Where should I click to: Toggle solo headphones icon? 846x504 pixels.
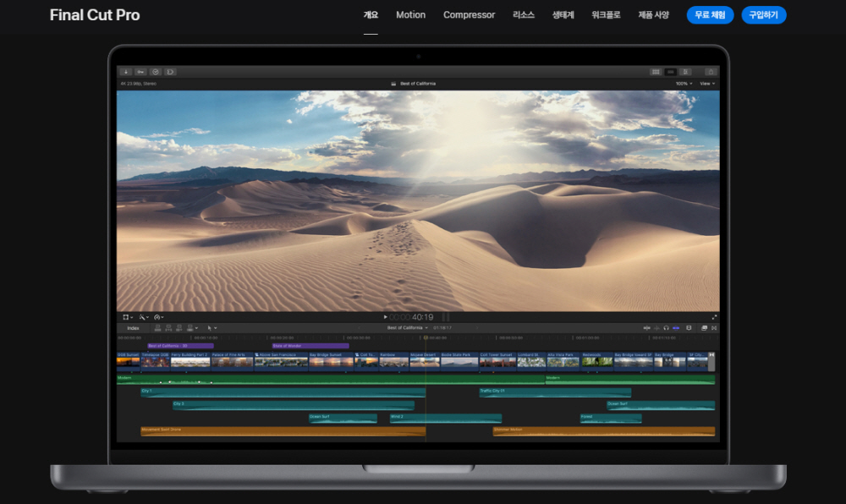(x=667, y=328)
